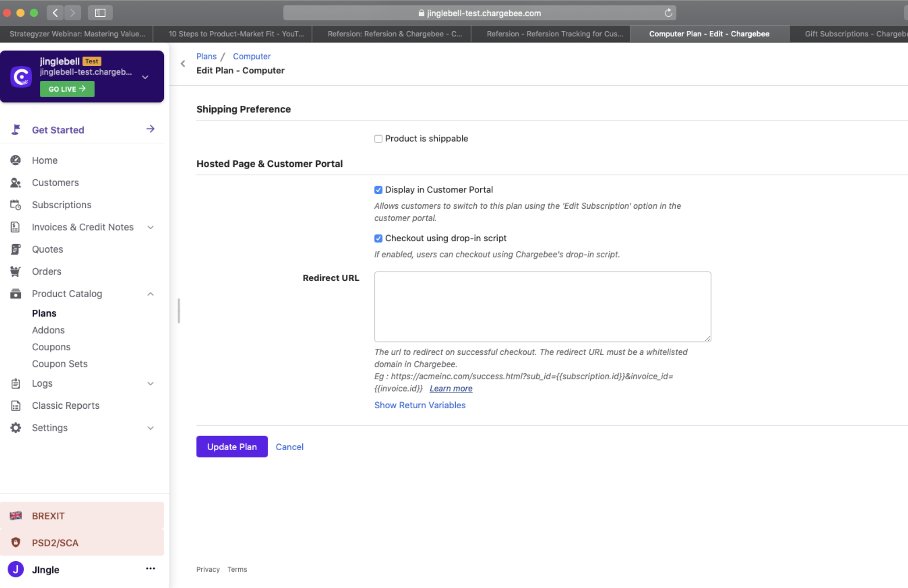The image size is (908, 588).
Task: Click inside the Redirect URL text area
Action: pyautogui.click(x=542, y=307)
